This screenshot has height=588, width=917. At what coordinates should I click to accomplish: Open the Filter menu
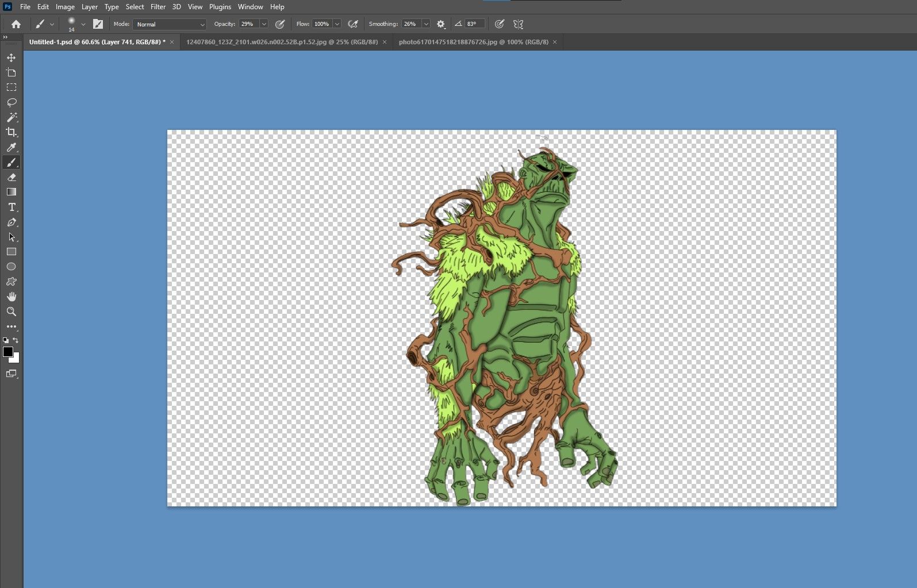point(158,7)
